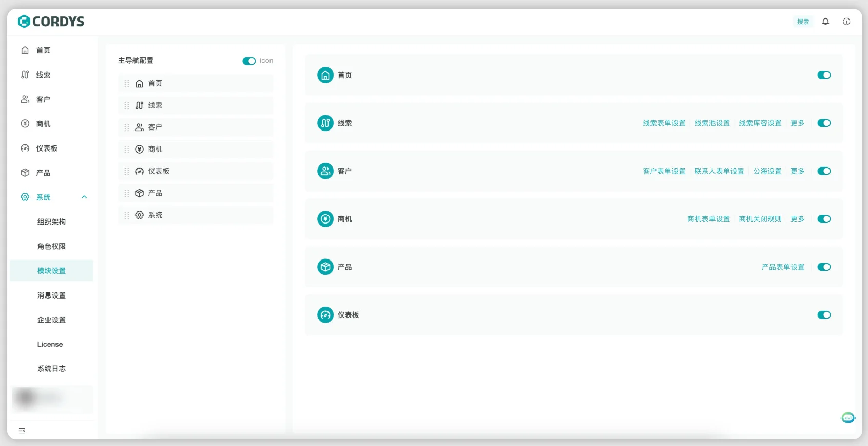This screenshot has width=868, height=446.
Task: Click the 线索 icon in left sidebar
Action: [x=25, y=75]
